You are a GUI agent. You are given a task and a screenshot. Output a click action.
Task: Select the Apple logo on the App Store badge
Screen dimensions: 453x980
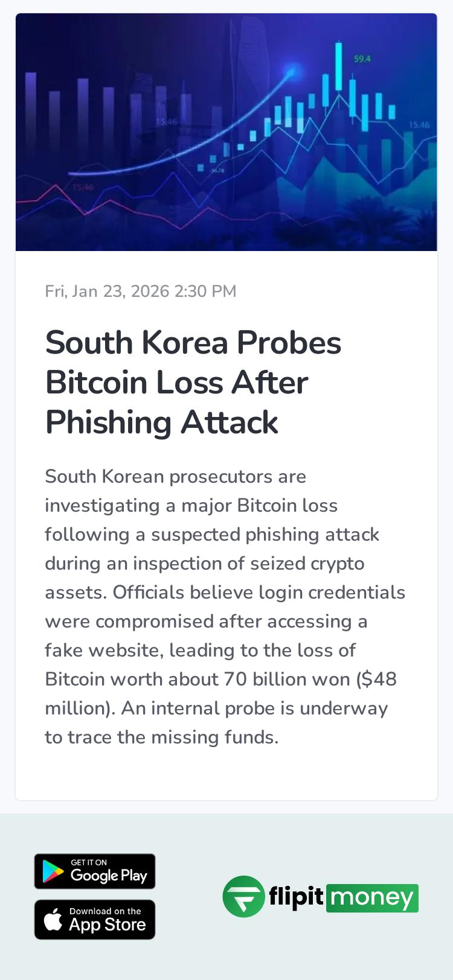54,919
